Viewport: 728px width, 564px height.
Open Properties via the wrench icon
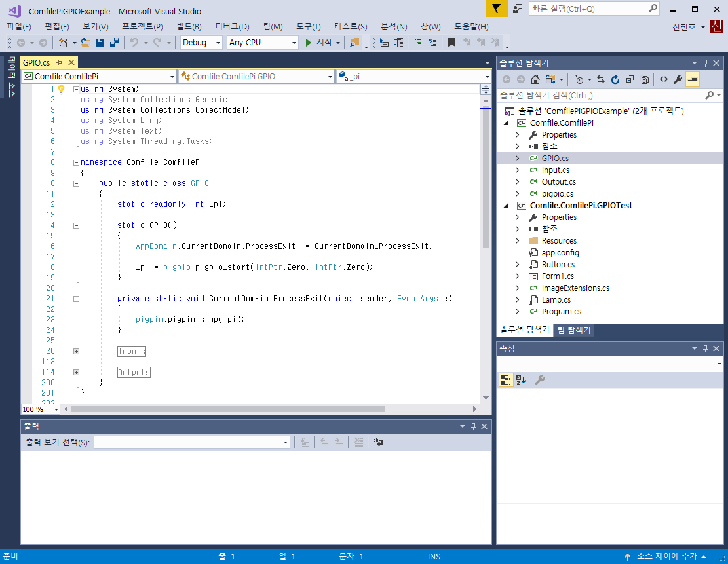(x=678, y=79)
